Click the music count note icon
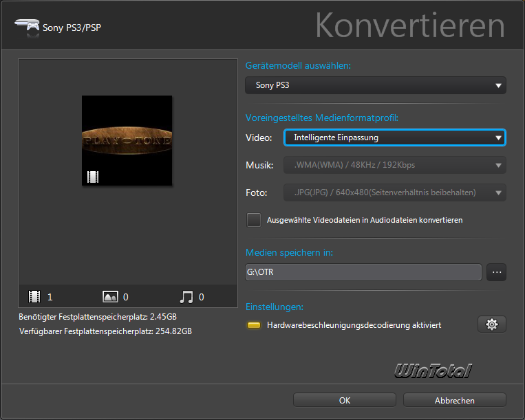Screen dimensions: 525x420 (186, 296)
